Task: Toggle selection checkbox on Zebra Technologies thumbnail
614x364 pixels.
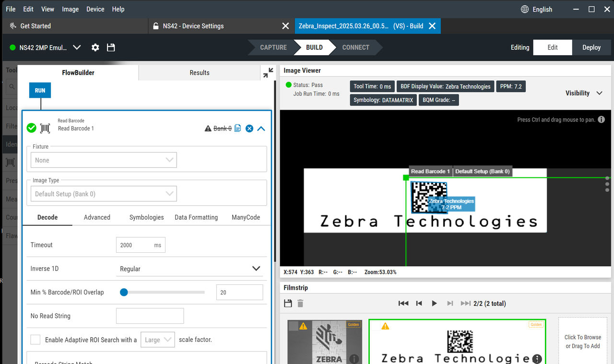Action: point(376,326)
